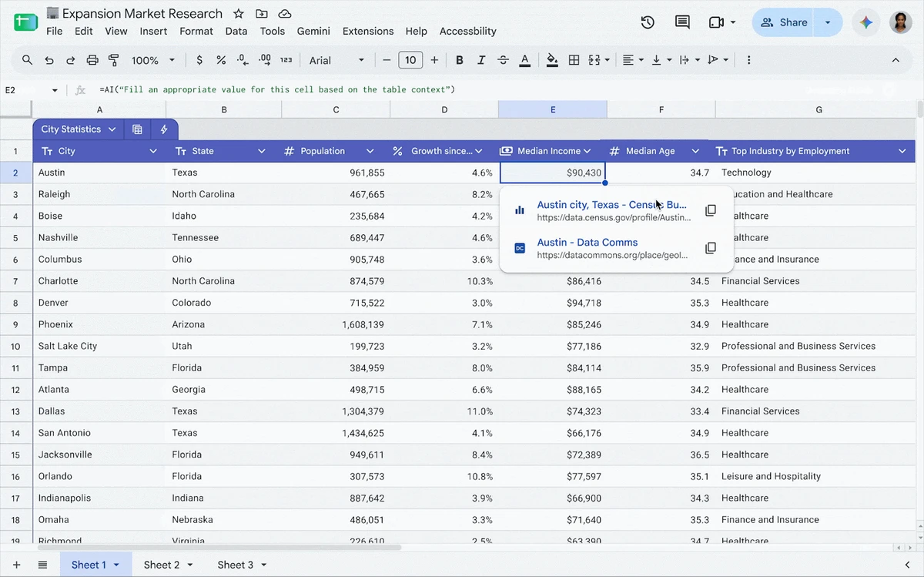Open the Extensions menu
The height and width of the screenshot is (577, 924).
point(368,32)
